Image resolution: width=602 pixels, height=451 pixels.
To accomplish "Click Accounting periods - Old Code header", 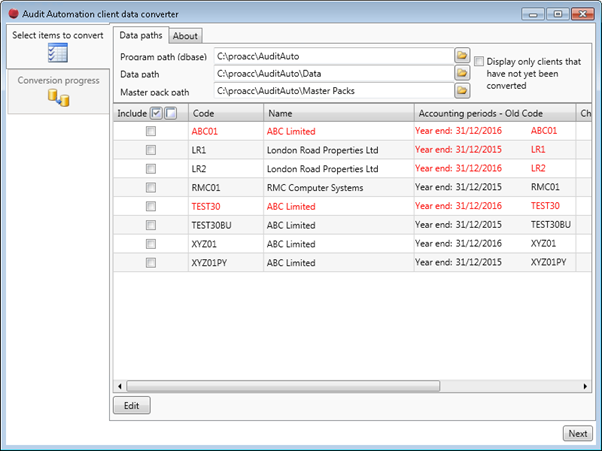I will click(x=495, y=113).
